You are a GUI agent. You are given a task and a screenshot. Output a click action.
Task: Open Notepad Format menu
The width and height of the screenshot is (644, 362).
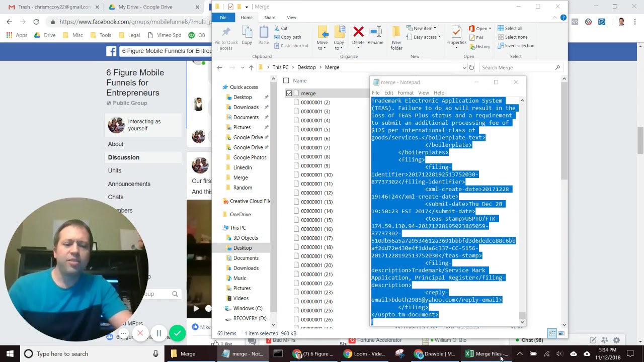405,93
